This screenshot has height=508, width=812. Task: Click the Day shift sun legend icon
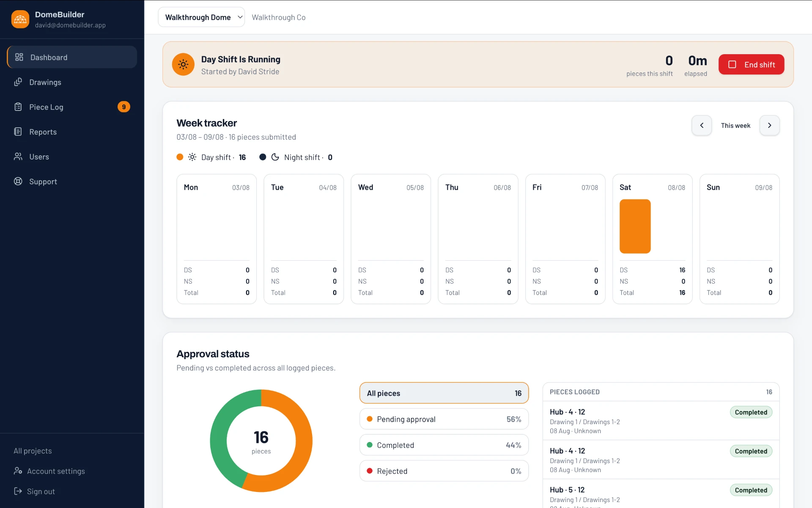[x=192, y=157]
